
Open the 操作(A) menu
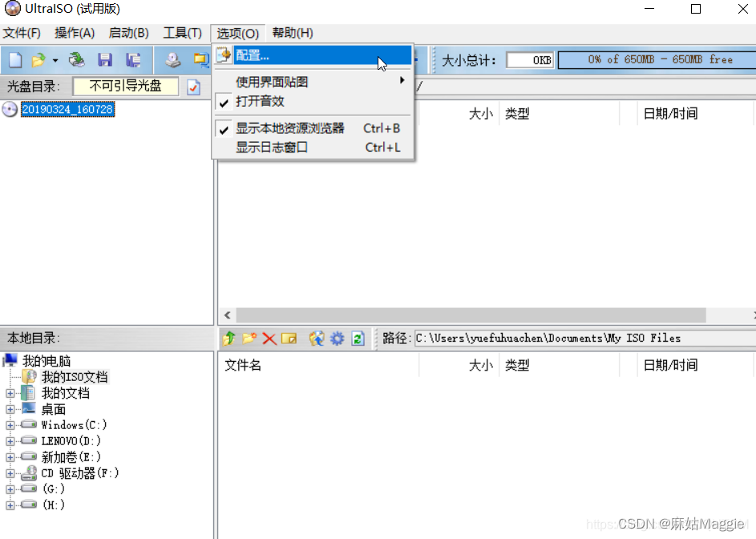pyautogui.click(x=75, y=33)
